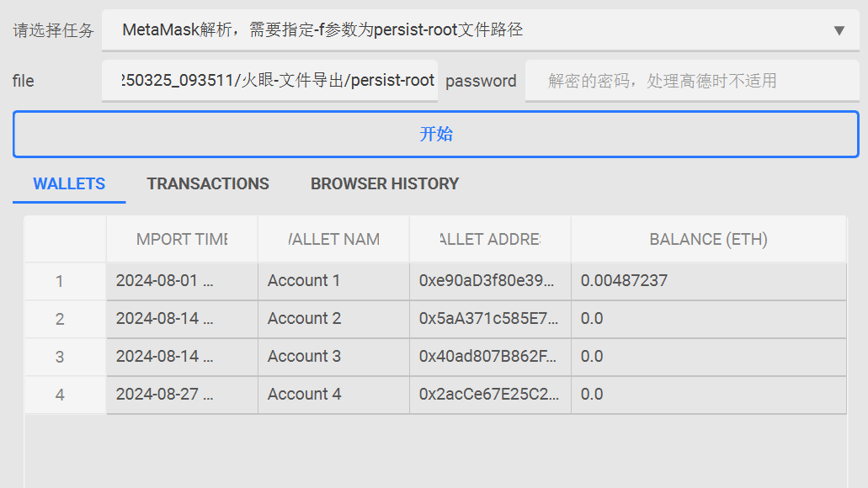Screen dimensions: 868x488
Task: Click the password label text
Action: pos(481,82)
